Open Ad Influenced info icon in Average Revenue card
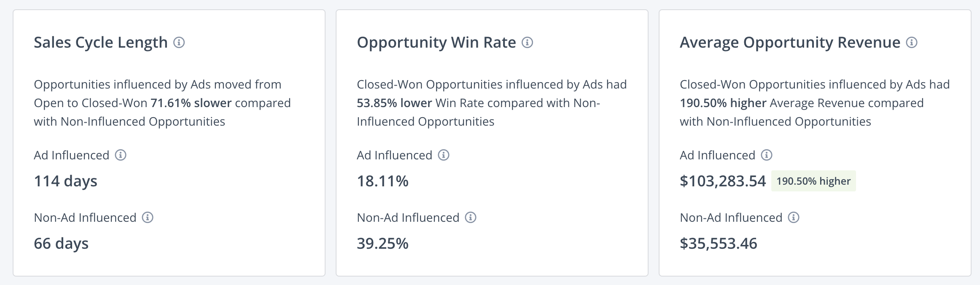Image resolution: width=980 pixels, height=285 pixels. click(x=767, y=155)
